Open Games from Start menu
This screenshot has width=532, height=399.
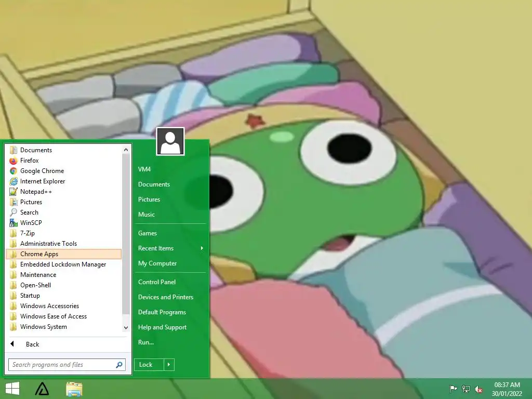click(x=147, y=233)
